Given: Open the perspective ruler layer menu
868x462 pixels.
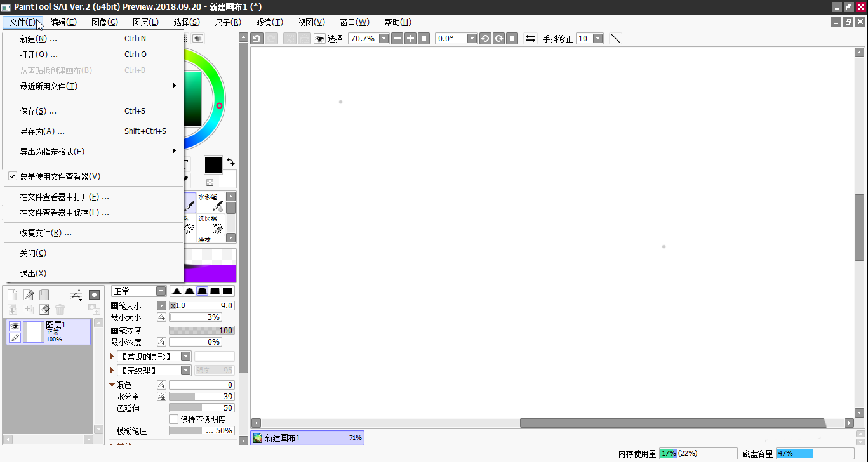Looking at the screenshot, I should pyautogui.click(x=76, y=295).
